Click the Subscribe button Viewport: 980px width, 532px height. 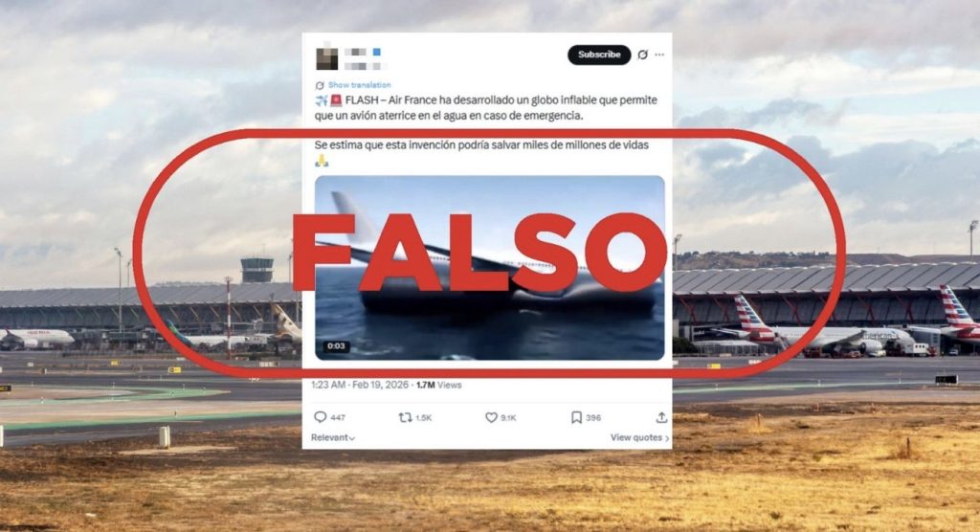(599, 55)
